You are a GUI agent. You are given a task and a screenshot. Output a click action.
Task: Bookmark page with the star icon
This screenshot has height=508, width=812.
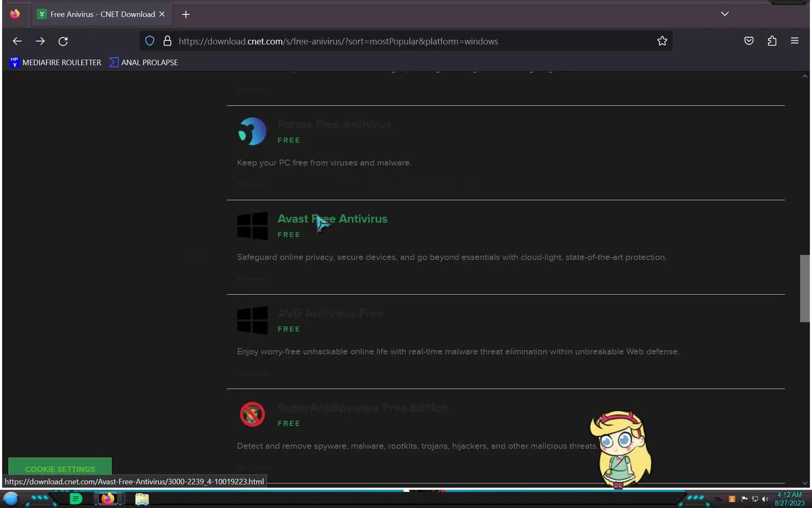click(662, 41)
